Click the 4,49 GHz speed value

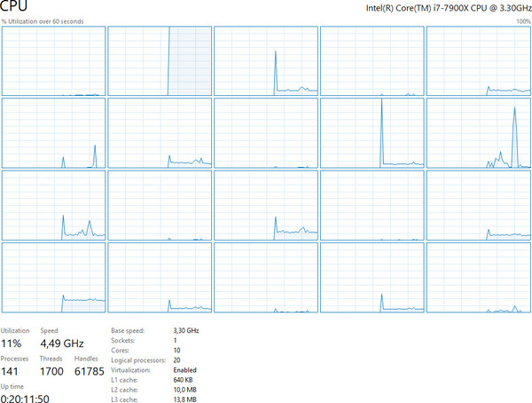coord(62,343)
